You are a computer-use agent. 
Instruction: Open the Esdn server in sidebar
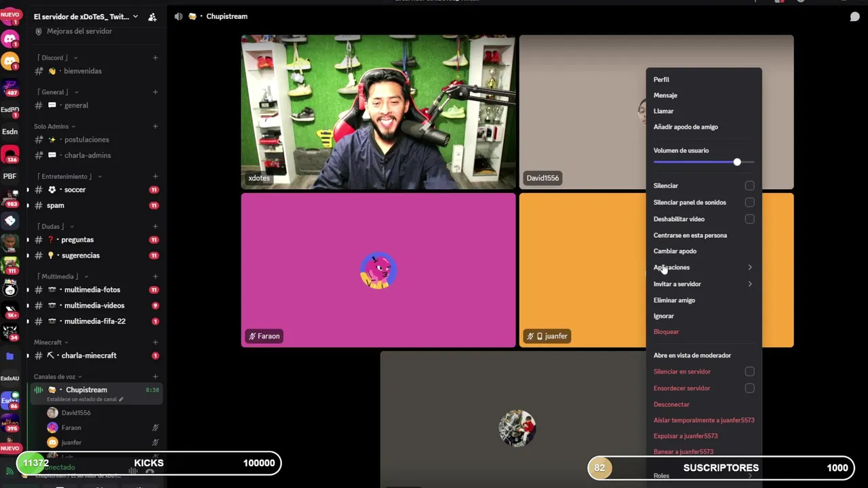pyautogui.click(x=10, y=131)
